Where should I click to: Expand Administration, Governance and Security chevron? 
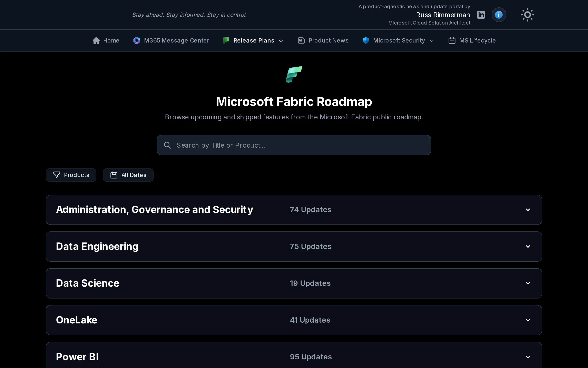(x=528, y=210)
